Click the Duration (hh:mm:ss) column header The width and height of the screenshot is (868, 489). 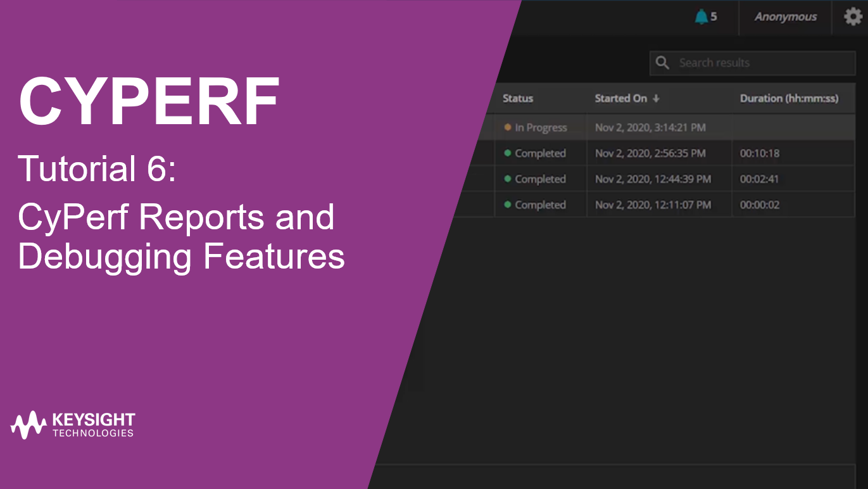pyautogui.click(x=791, y=99)
